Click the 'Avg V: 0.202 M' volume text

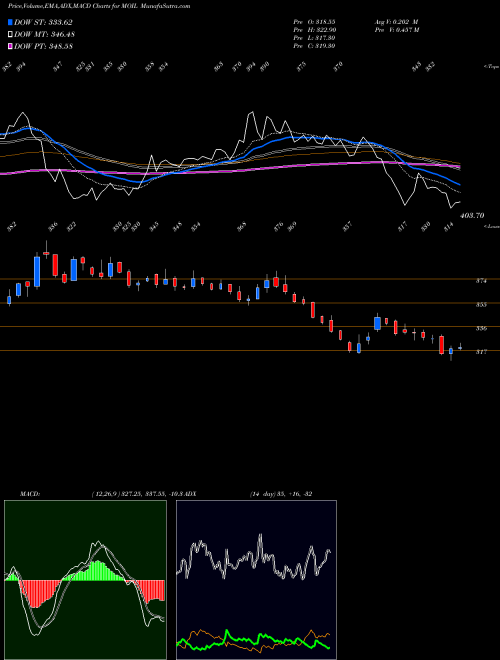tap(396, 21)
